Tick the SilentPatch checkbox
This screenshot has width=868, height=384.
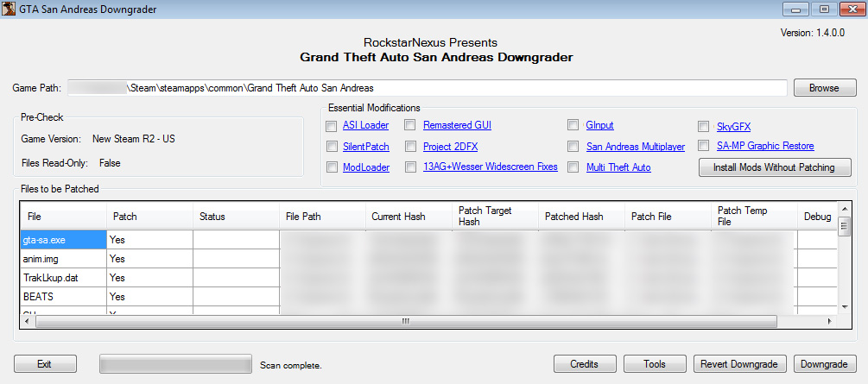[x=332, y=147]
